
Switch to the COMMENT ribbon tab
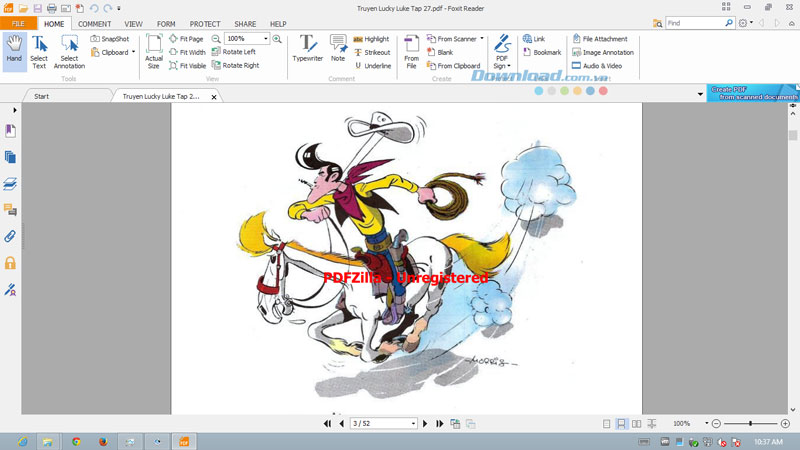(95, 24)
